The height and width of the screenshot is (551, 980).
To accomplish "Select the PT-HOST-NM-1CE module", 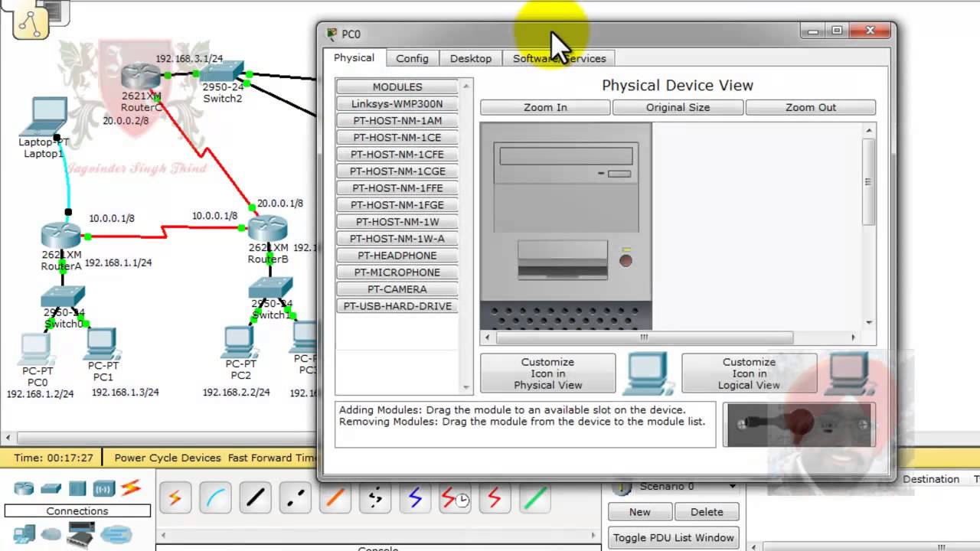I will point(397,137).
